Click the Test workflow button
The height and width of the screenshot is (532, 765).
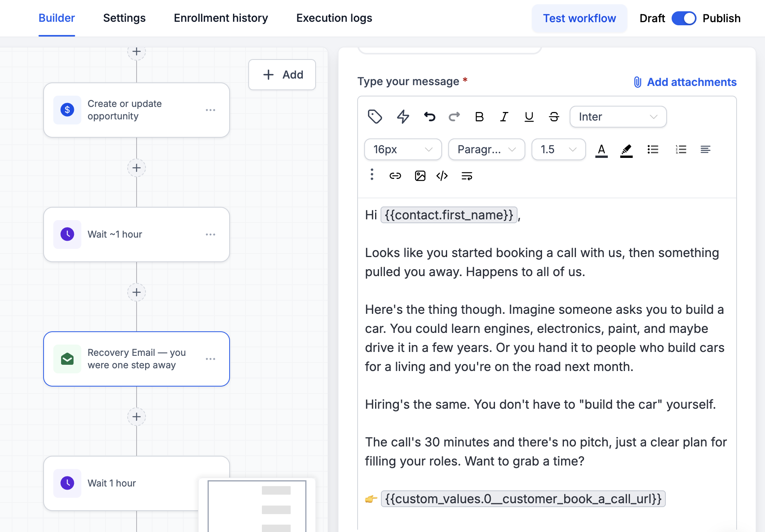click(x=579, y=18)
